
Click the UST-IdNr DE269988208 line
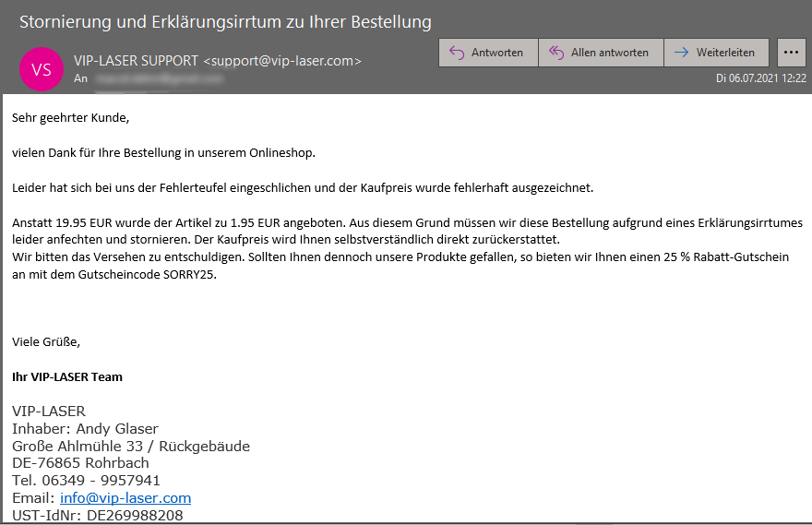(97, 516)
